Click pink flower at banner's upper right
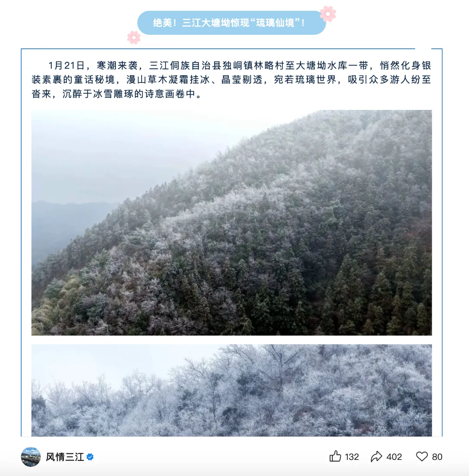This screenshot has height=476, width=469. point(328,13)
